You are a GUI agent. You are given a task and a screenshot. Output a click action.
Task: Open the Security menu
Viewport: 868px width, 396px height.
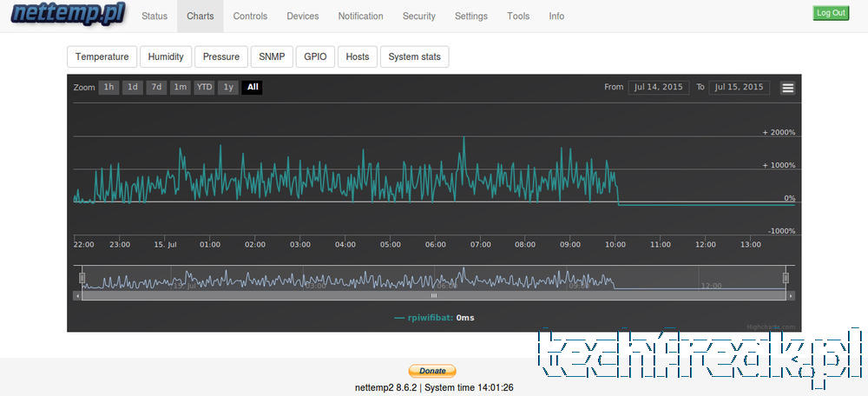(x=419, y=16)
